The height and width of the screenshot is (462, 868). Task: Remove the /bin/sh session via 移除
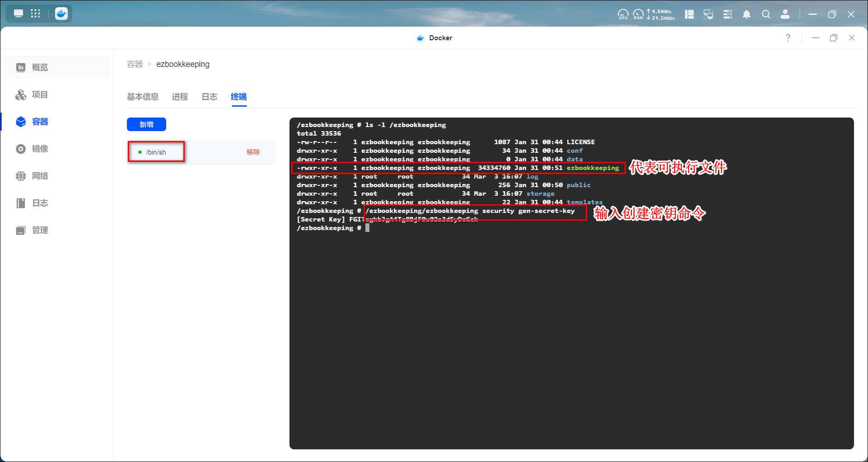click(x=253, y=152)
